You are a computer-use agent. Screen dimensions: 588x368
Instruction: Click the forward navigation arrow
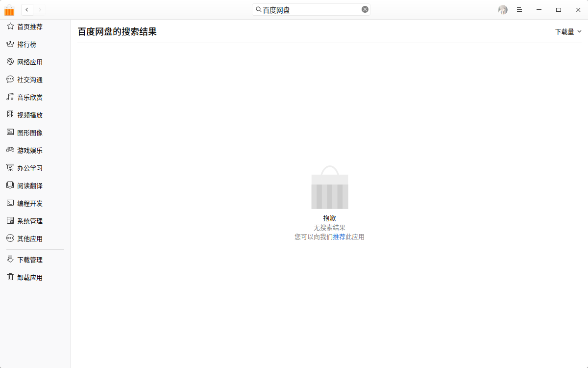(40, 10)
